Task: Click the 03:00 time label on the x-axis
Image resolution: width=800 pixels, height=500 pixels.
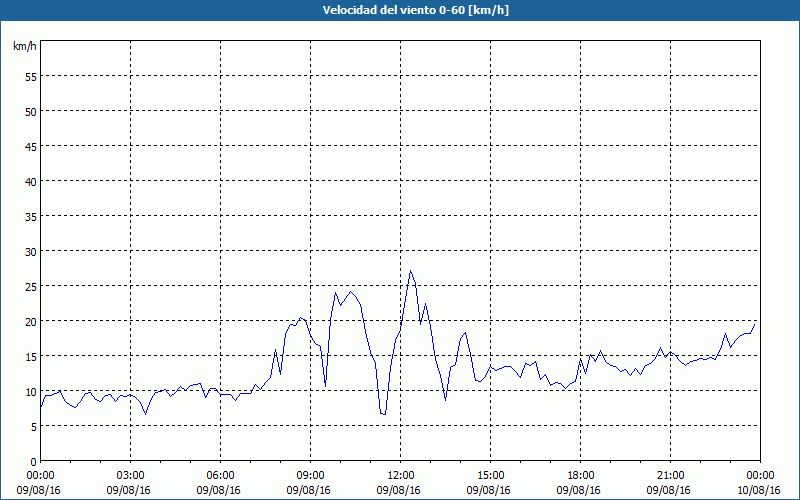Action: click(131, 476)
